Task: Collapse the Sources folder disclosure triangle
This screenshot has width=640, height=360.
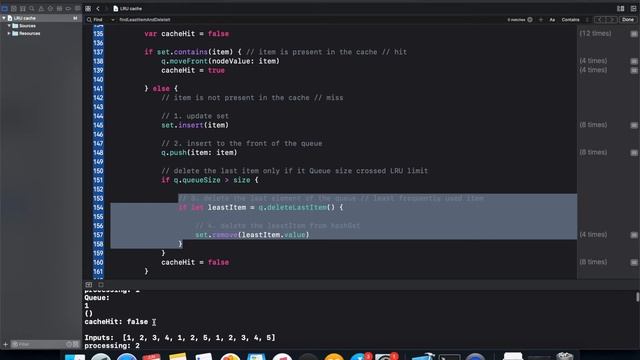Action: 9,26
